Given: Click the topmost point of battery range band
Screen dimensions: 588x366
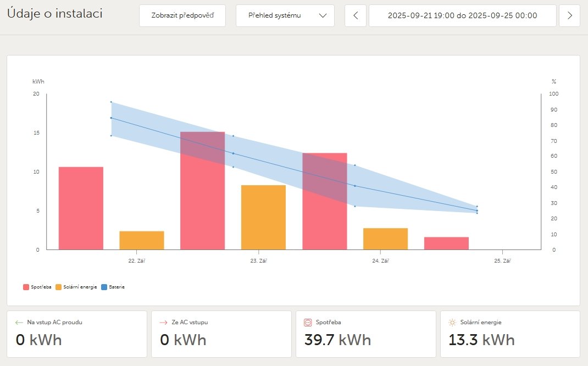Looking at the screenshot, I should point(111,102).
